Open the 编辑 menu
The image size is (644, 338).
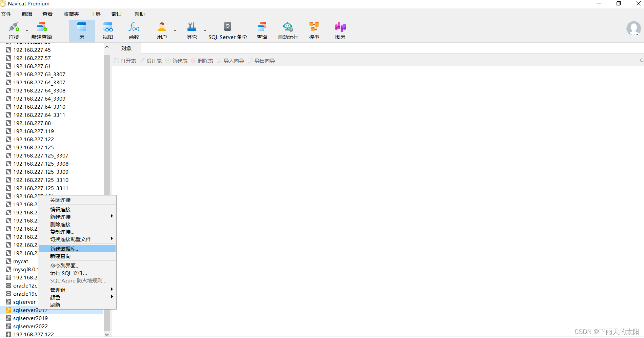(x=27, y=14)
